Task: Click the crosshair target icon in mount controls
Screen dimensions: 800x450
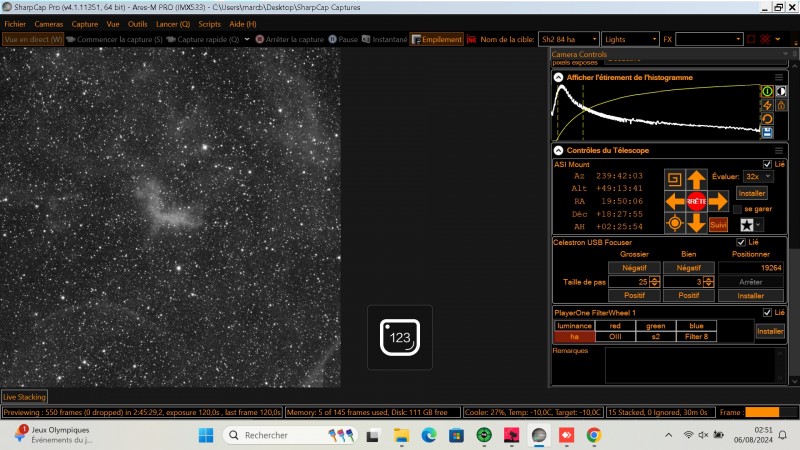Action: pyautogui.click(x=674, y=223)
